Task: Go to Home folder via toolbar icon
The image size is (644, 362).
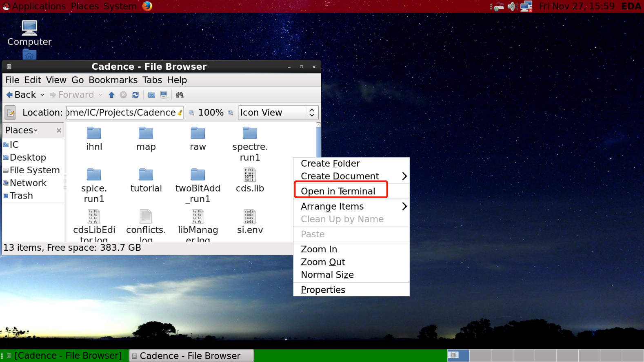Action: point(151,95)
